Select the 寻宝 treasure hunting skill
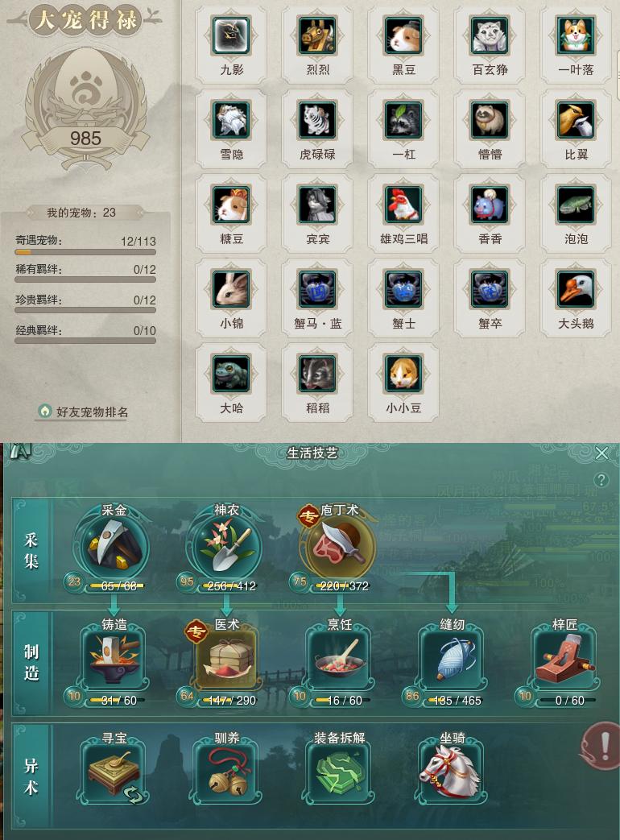Image resolution: width=620 pixels, height=840 pixels. click(x=114, y=773)
